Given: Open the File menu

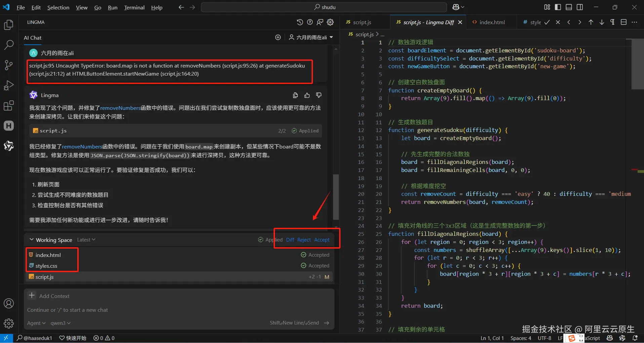Looking at the screenshot, I should click(x=21, y=7).
